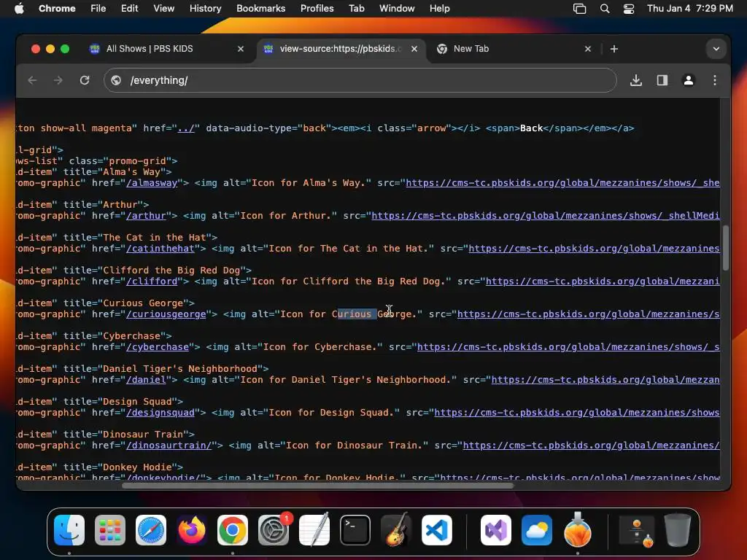Screen dimensions: 747x560
Task: Close the All Shows PBS KIDS tab
Action: pyautogui.click(x=241, y=49)
